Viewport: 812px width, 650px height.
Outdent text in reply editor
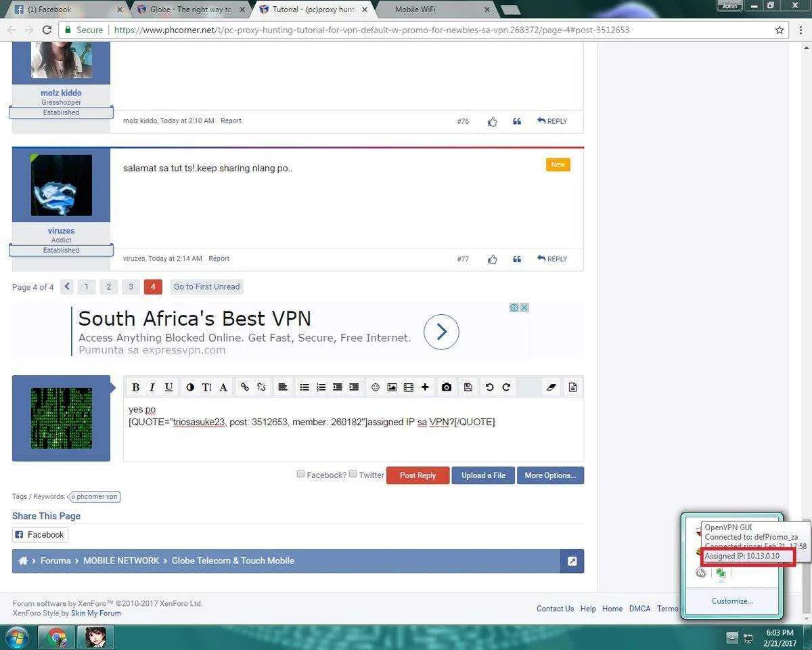[337, 387]
